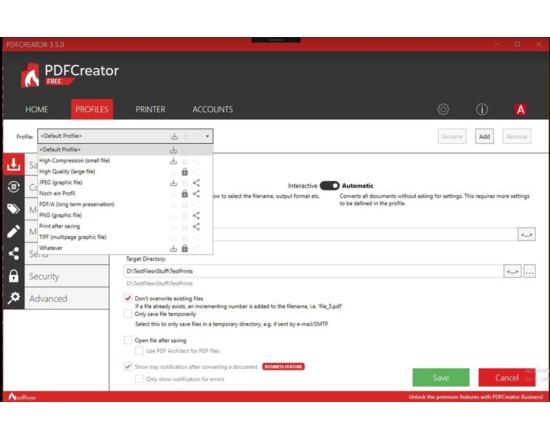Select Print after saving profile
Image resolution: width=550 pixels, height=440 pixels.
[x=125, y=226]
